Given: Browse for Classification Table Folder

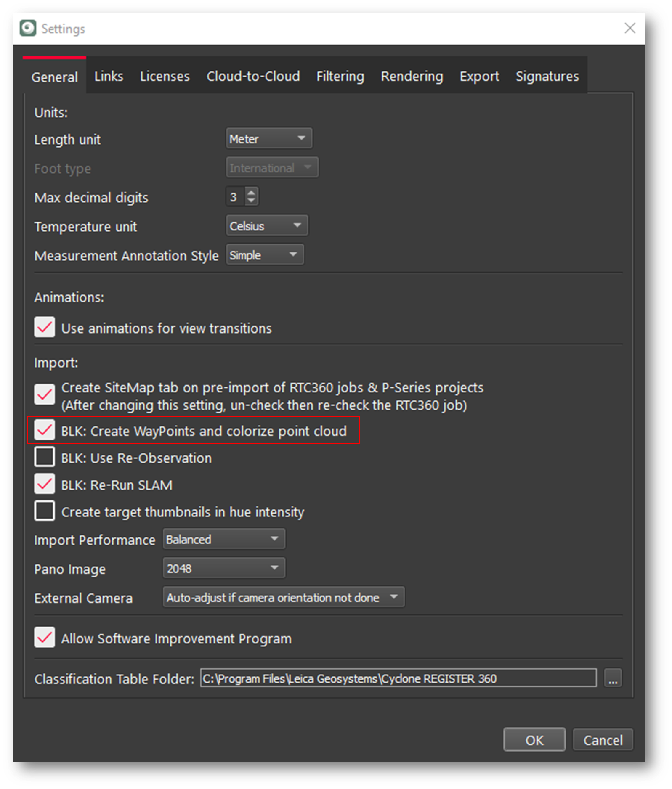Looking at the screenshot, I should [613, 678].
